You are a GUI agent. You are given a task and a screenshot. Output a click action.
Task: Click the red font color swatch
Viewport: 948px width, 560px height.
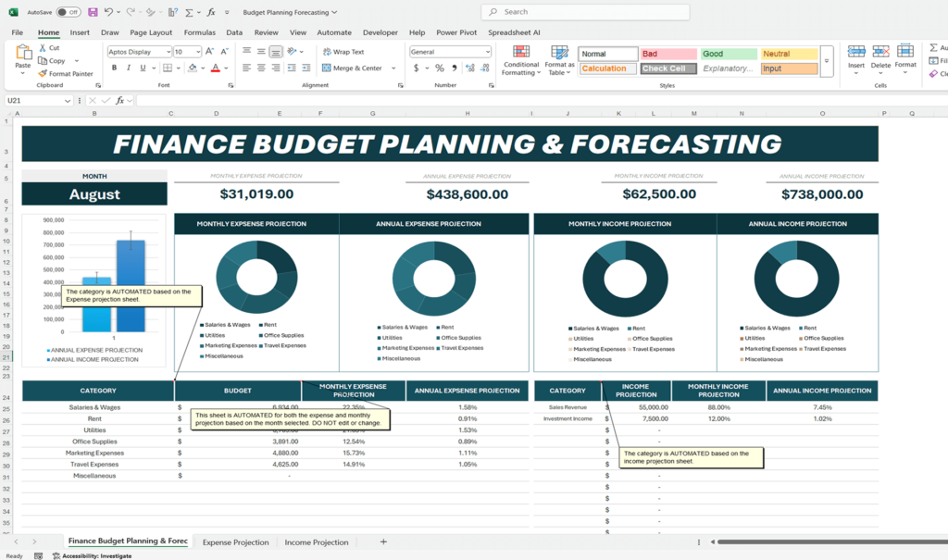pyautogui.click(x=215, y=68)
